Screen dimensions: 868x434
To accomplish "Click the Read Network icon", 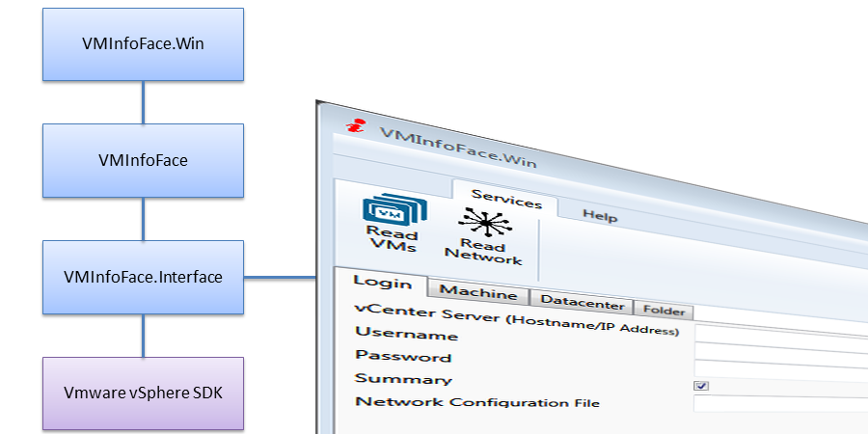I will point(485,223).
